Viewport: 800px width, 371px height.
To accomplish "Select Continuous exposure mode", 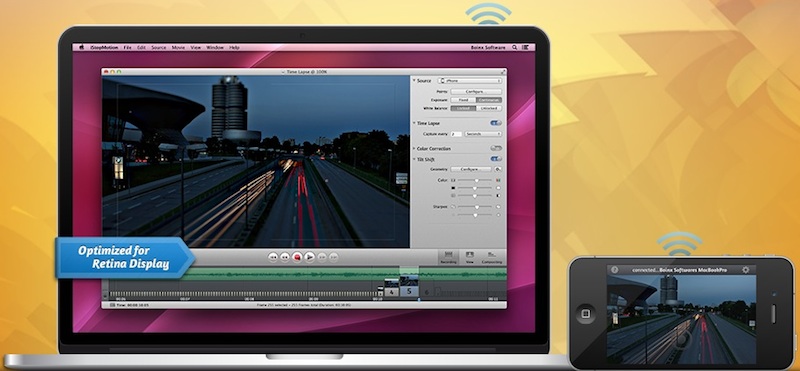I will pos(489,100).
